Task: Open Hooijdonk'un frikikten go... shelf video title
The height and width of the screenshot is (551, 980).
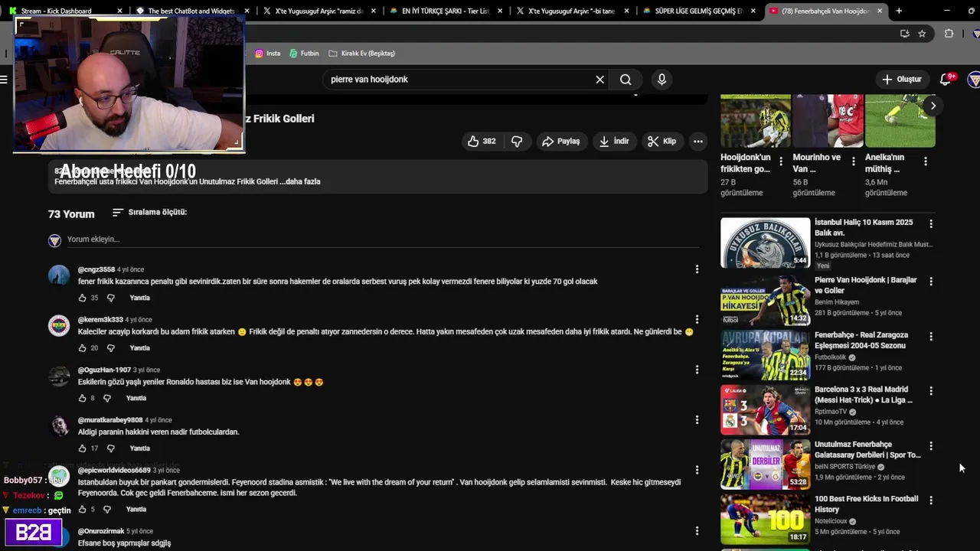Action: pos(745,163)
